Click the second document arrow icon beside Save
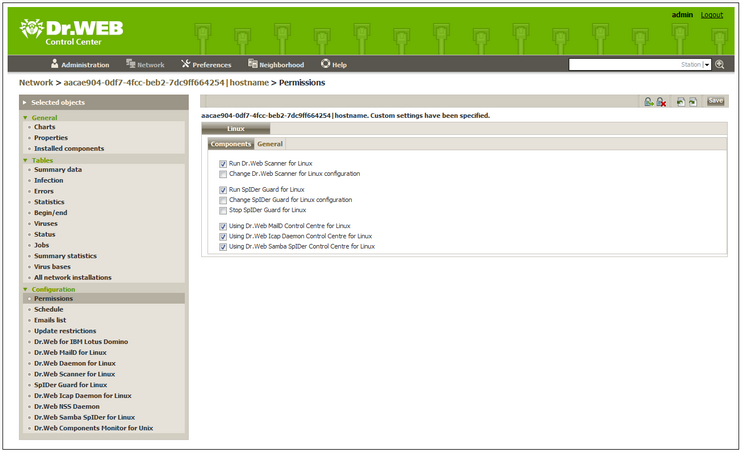This screenshot has height=455, width=745. tap(693, 102)
